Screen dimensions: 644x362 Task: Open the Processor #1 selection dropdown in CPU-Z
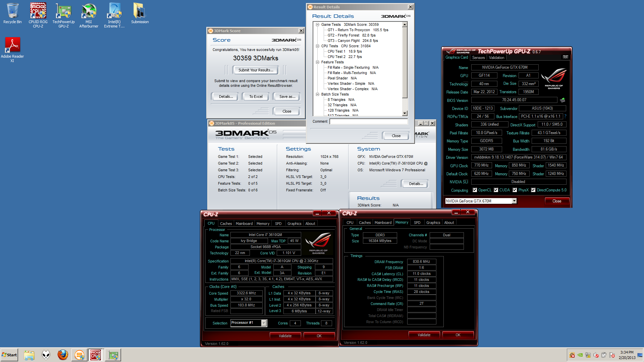tap(264, 323)
